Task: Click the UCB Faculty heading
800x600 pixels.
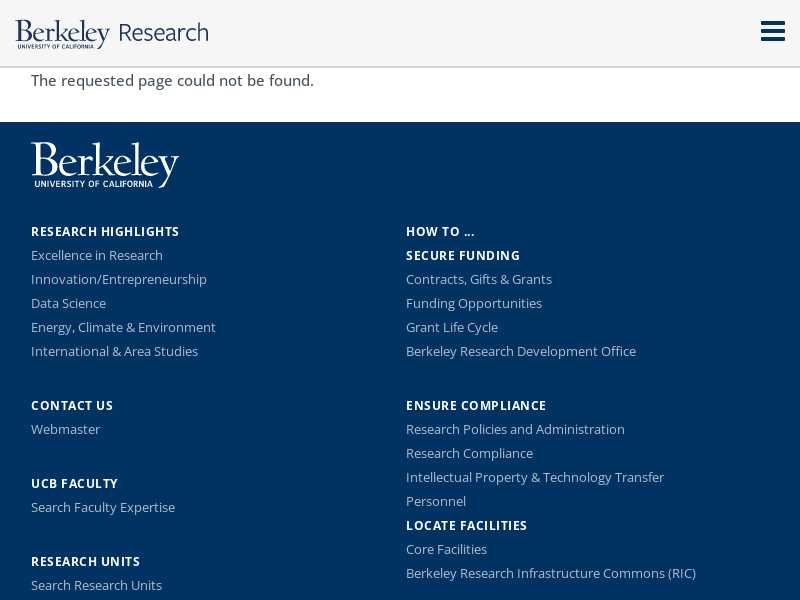Action: pos(74,484)
